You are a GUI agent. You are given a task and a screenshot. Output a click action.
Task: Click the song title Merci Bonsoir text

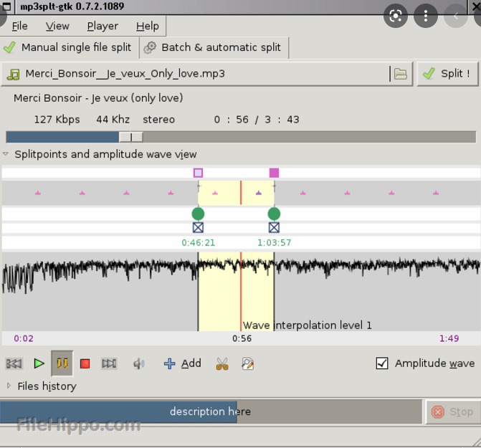[98, 98]
